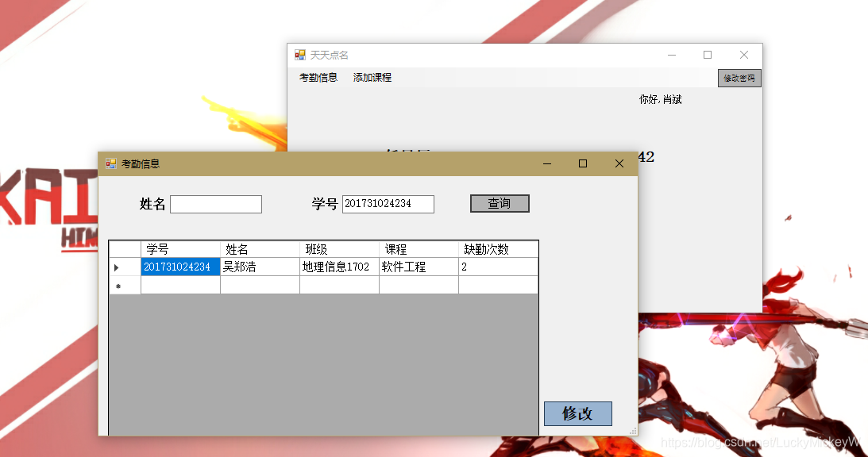The image size is (868, 457).
Task: Maximize the 天天点名 window
Action: [x=708, y=55]
